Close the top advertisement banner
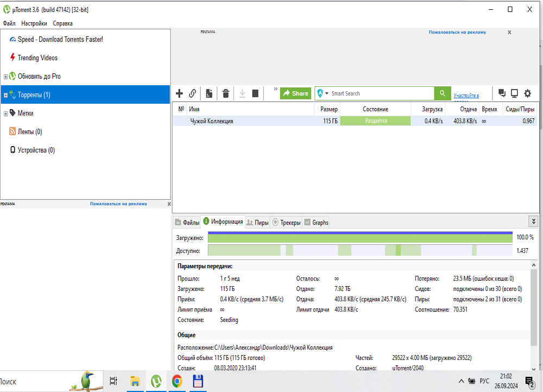Screen dimensions: 543x392 [x=509, y=32]
